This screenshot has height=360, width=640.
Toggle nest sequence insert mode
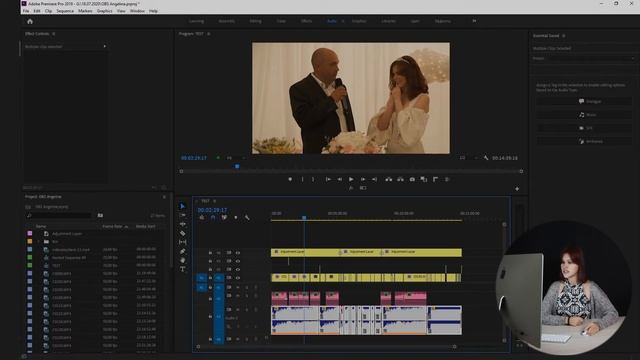202,218
